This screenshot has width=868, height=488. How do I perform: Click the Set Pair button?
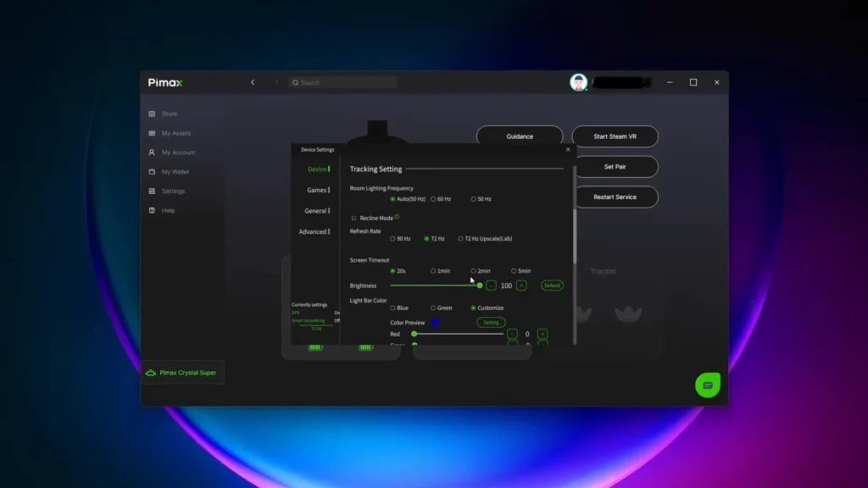[x=615, y=167]
